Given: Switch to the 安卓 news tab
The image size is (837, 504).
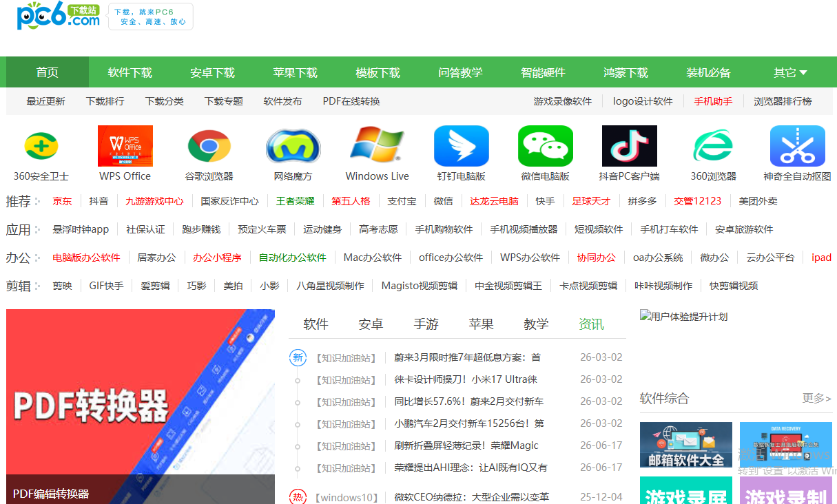Looking at the screenshot, I should pos(371,324).
